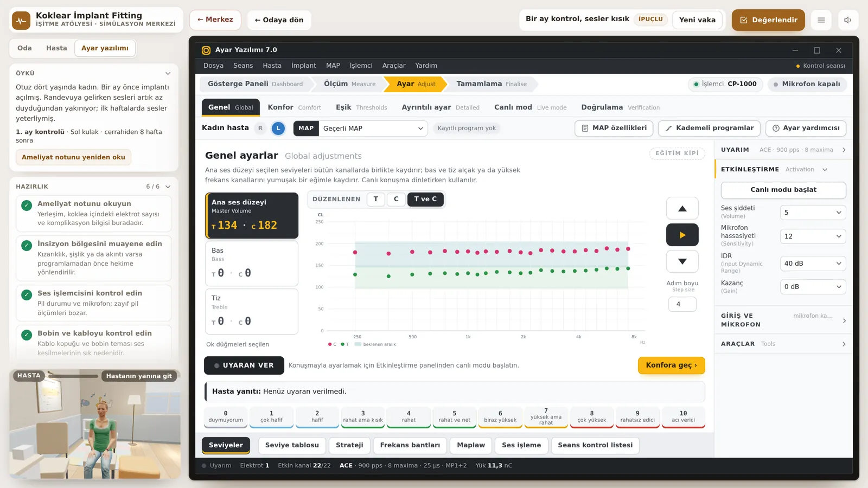Open the İmplant menu
868x488 pixels.
[304, 66]
